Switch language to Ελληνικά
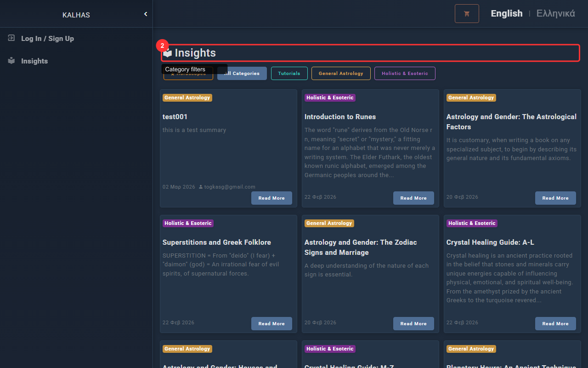 coord(555,13)
